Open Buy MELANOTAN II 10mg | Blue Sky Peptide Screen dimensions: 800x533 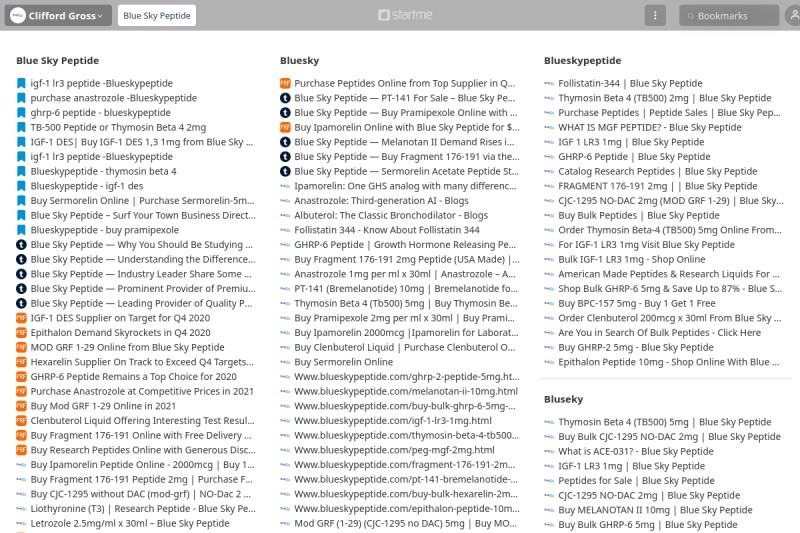(655, 510)
